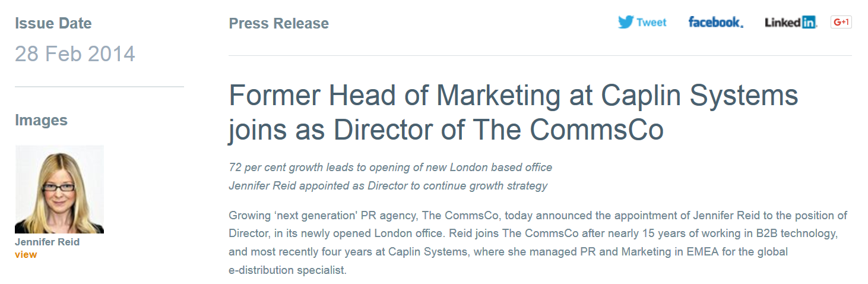Share the press release on LinkedIn
Viewport: 868px width, 284px height.
tap(790, 23)
